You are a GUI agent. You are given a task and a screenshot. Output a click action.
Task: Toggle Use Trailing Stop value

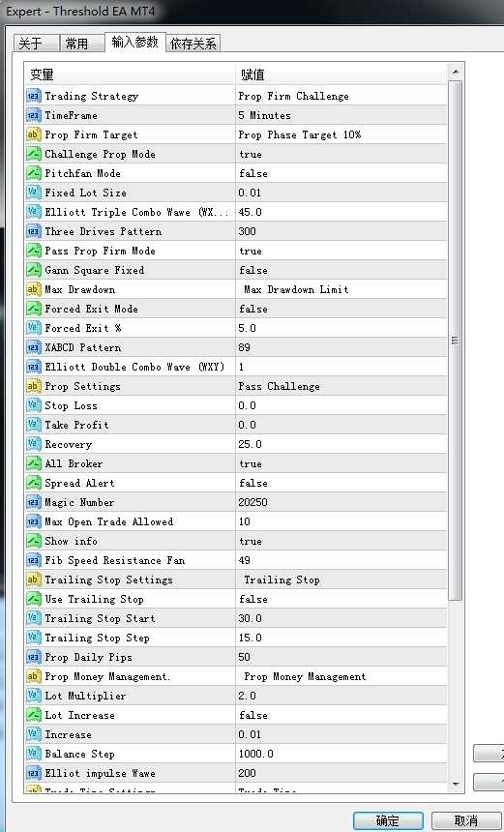[x=341, y=599]
